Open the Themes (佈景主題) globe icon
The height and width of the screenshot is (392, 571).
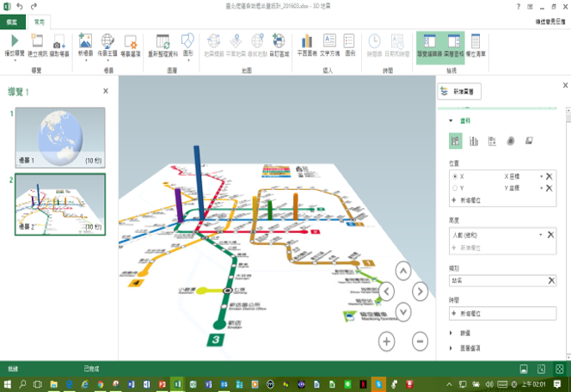[107, 40]
